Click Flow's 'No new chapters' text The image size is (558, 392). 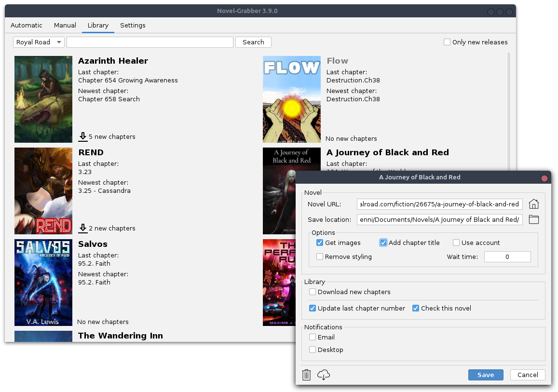(x=351, y=138)
